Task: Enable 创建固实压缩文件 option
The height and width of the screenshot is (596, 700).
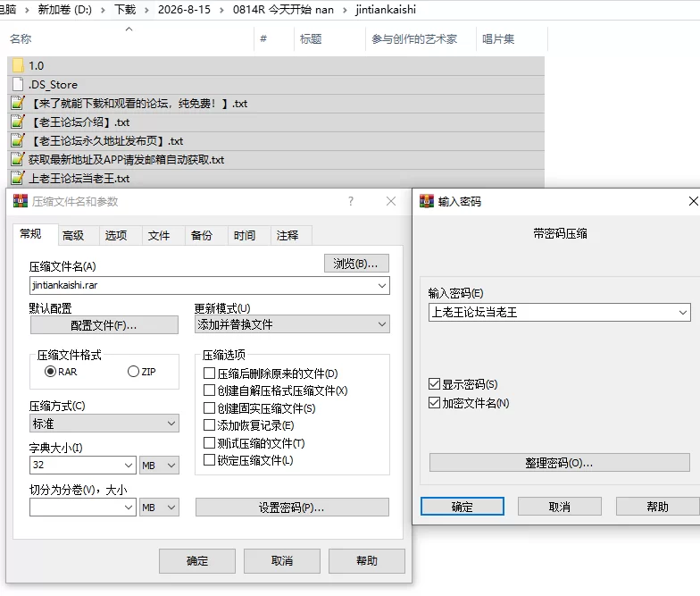Action: point(209,407)
